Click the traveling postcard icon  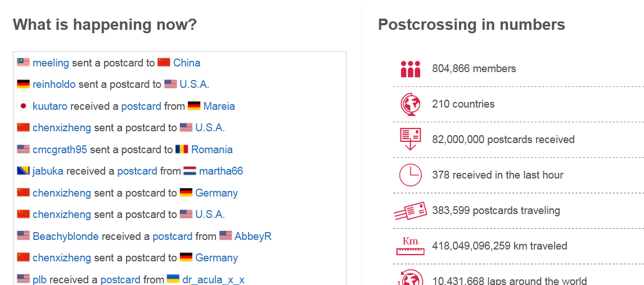410,211
